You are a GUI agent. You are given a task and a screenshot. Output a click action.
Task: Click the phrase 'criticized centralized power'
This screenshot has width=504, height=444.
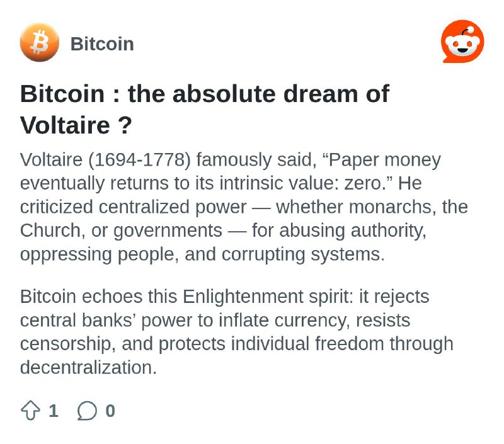(x=133, y=207)
